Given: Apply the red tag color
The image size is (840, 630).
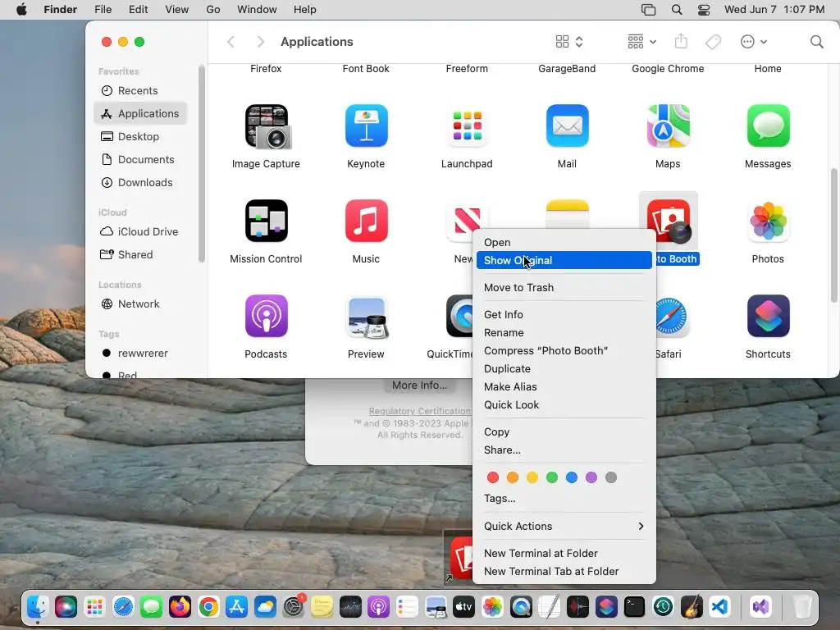Looking at the screenshot, I should coord(493,477).
